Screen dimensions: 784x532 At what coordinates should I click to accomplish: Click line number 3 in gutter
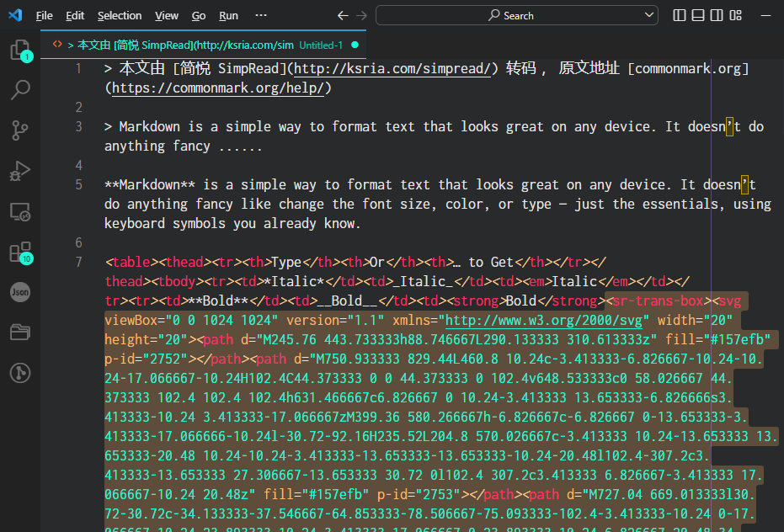[x=78, y=126]
